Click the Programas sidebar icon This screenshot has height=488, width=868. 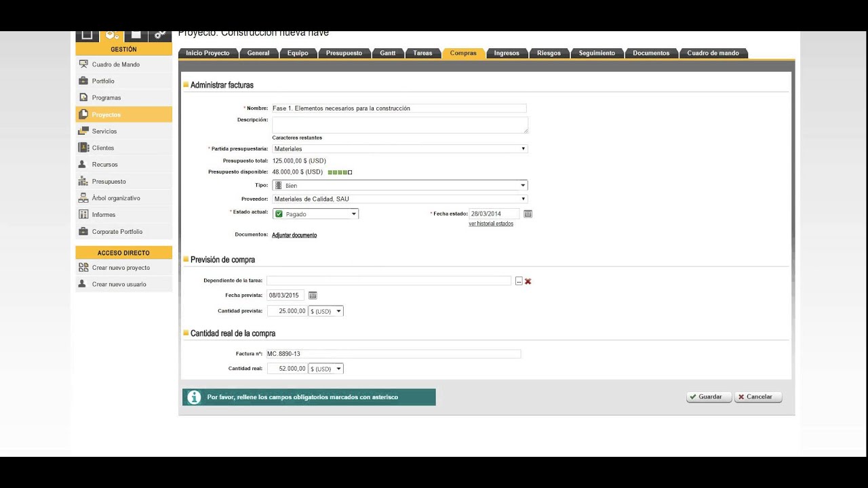coord(83,98)
